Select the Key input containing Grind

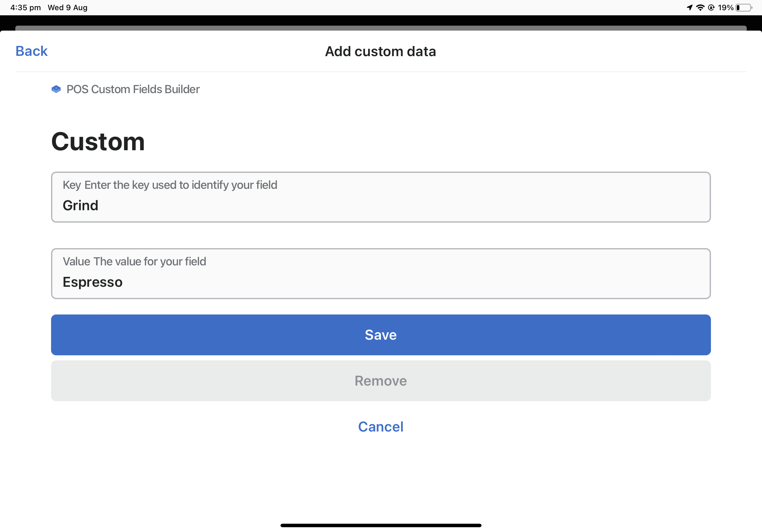(381, 197)
